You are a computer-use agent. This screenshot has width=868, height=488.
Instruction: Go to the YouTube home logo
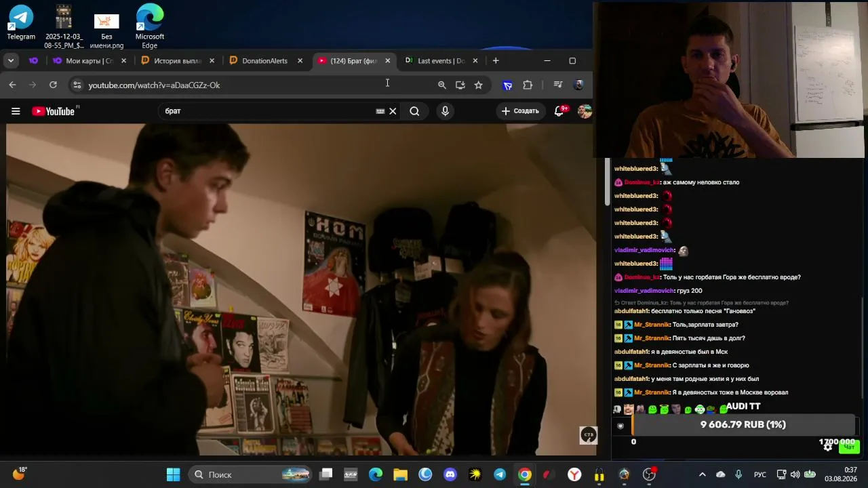tap(54, 111)
